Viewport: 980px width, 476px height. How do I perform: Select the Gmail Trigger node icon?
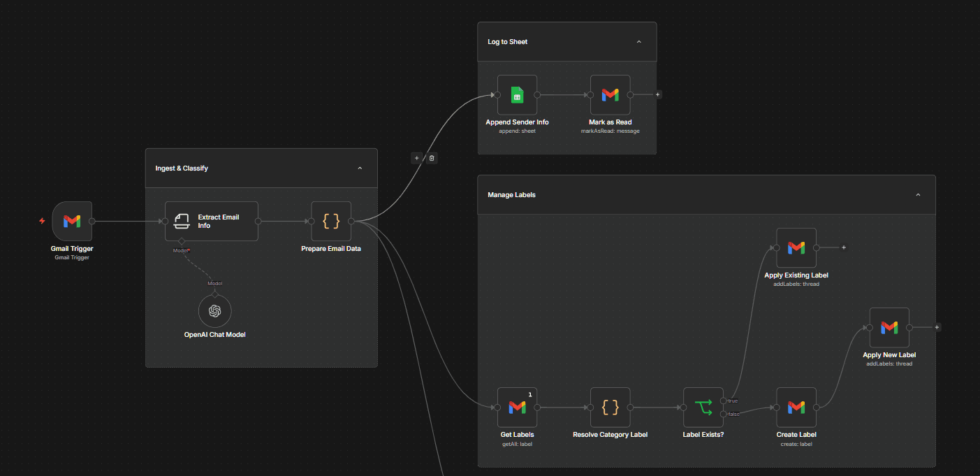(72, 221)
